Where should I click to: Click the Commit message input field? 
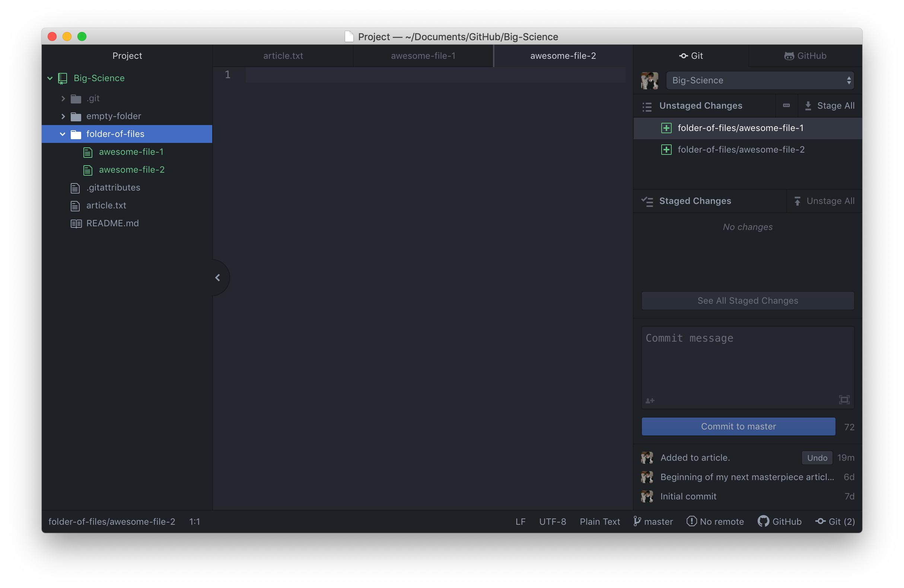tap(747, 365)
